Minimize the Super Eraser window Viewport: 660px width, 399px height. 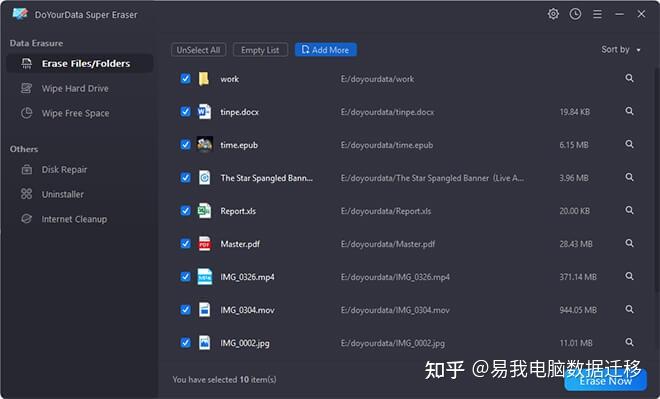click(619, 14)
